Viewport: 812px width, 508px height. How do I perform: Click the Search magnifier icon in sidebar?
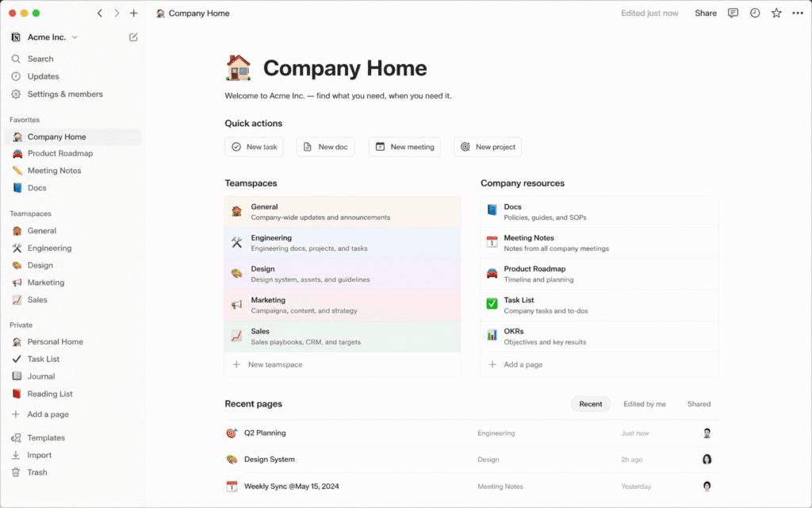(16, 59)
